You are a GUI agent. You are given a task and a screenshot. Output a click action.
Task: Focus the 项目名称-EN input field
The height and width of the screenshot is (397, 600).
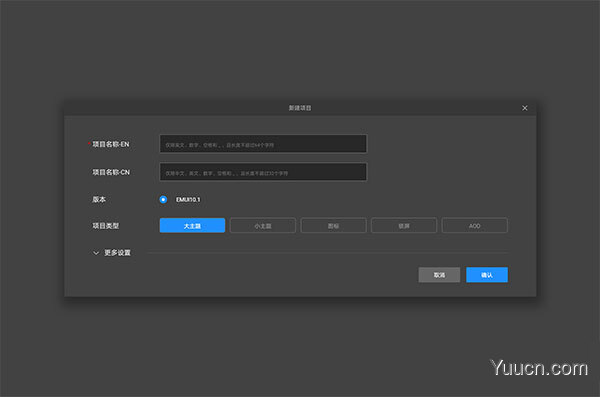point(263,144)
